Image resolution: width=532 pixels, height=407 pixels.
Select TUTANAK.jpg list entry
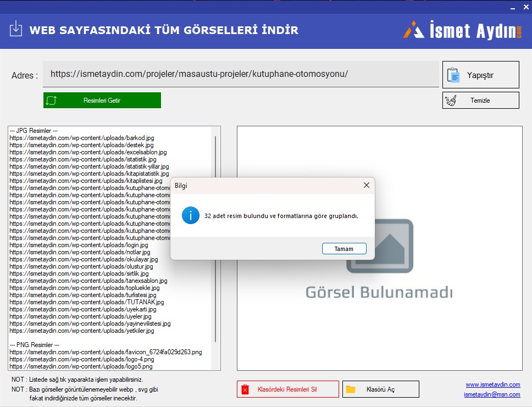[87, 302]
